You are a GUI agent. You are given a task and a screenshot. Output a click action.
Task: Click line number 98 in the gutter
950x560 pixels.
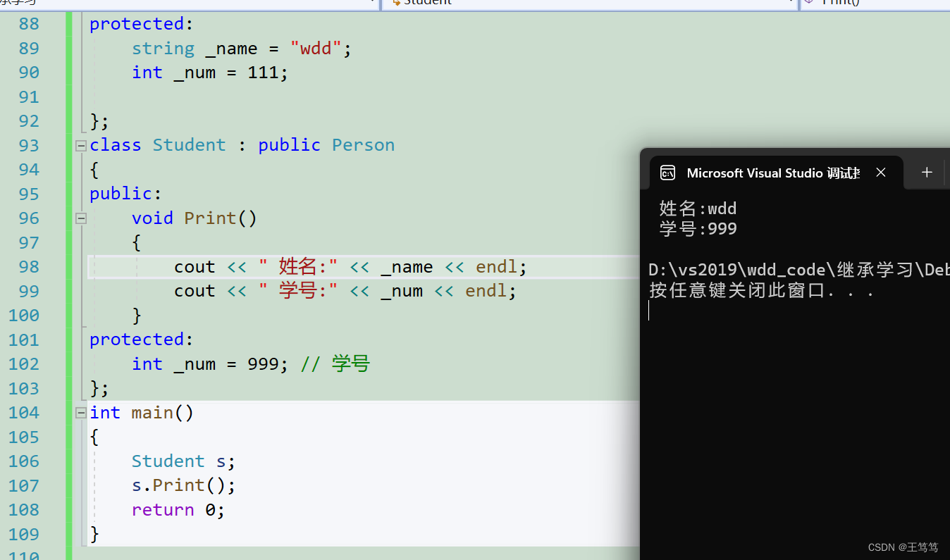[28, 267]
